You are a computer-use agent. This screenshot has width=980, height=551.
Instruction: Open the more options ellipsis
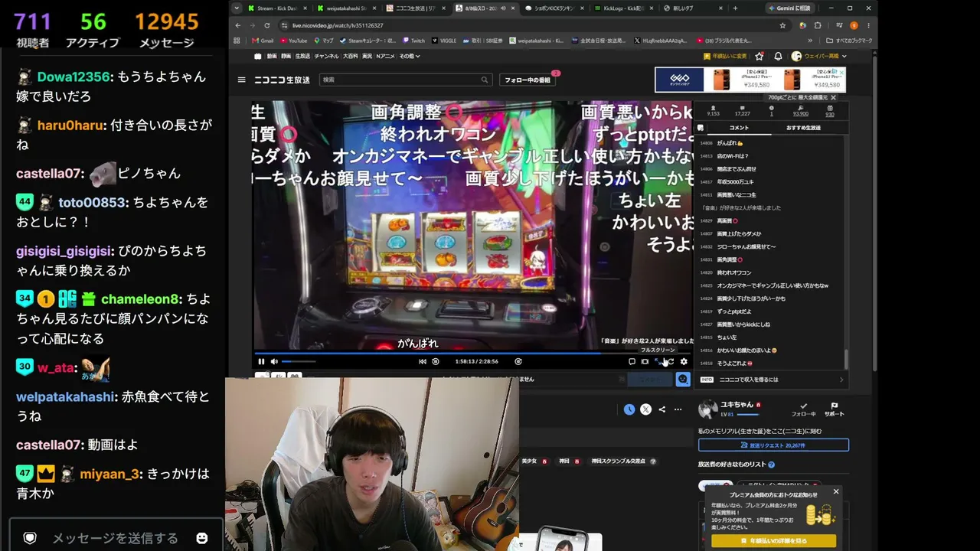pyautogui.click(x=678, y=409)
